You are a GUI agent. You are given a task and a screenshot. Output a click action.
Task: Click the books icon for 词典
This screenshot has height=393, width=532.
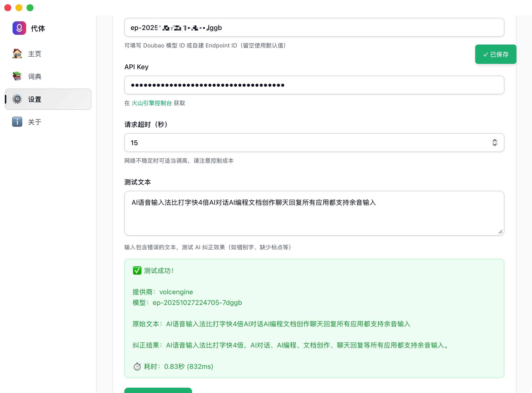(x=17, y=76)
